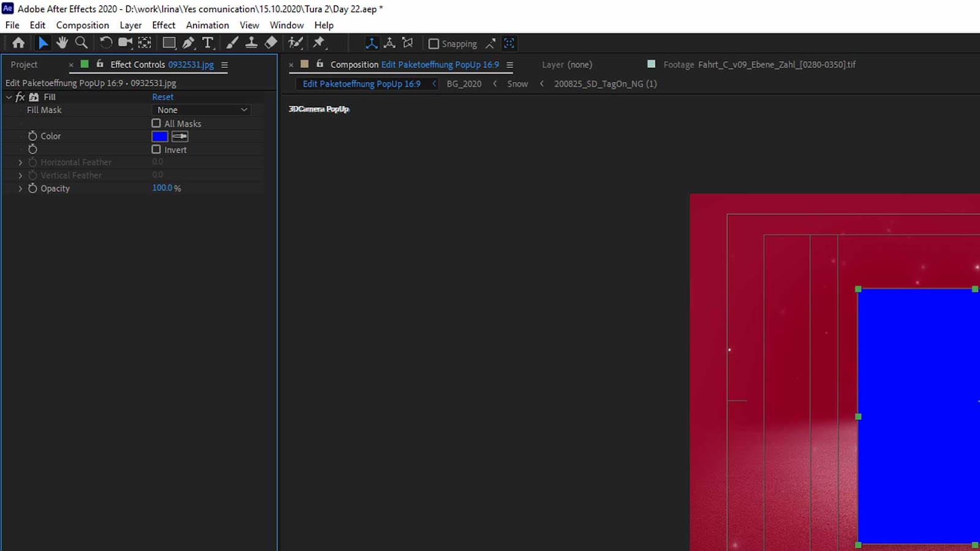Switch to World Axis mode
The image size is (980, 551).
390,43
